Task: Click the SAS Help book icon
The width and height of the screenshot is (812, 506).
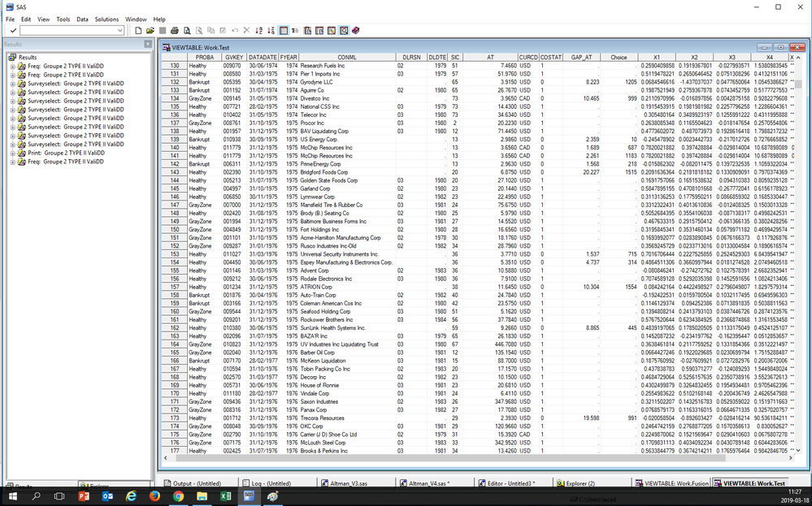Action: [355, 31]
